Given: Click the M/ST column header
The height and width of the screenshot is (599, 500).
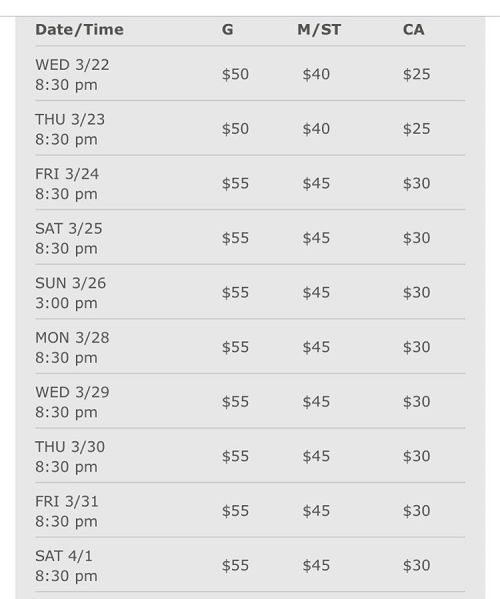Looking at the screenshot, I should [x=319, y=30].
